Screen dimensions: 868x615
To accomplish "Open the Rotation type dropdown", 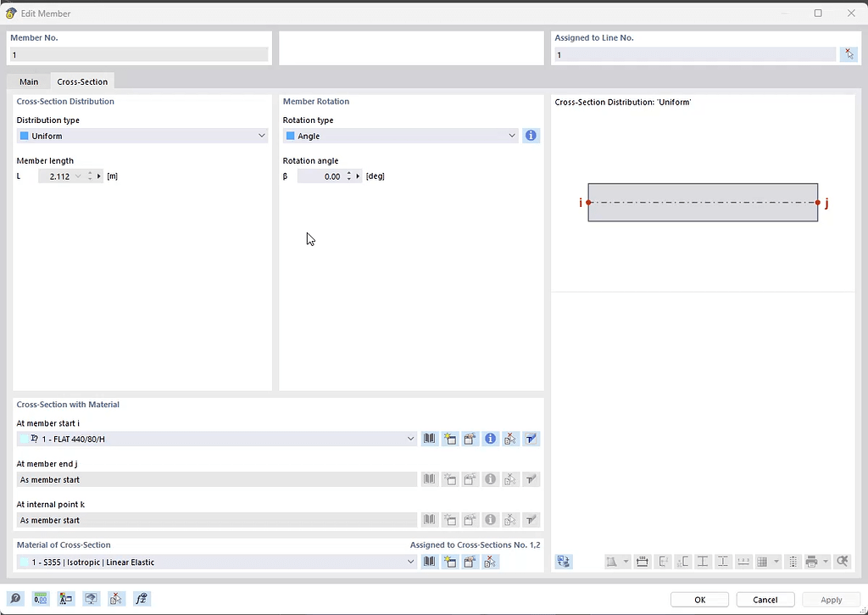I will point(511,135).
